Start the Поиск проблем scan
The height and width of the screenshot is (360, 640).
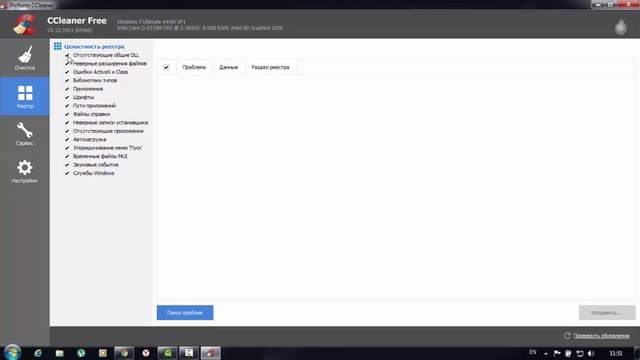[x=185, y=313]
